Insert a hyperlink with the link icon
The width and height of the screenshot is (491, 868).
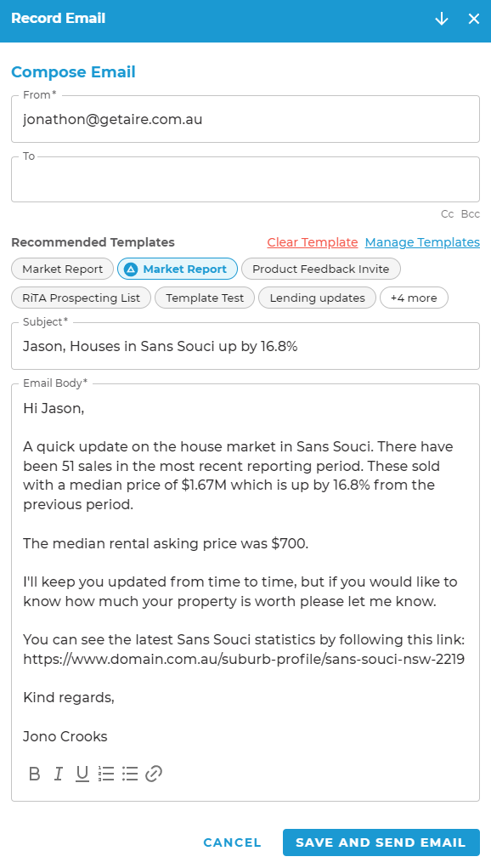click(154, 774)
